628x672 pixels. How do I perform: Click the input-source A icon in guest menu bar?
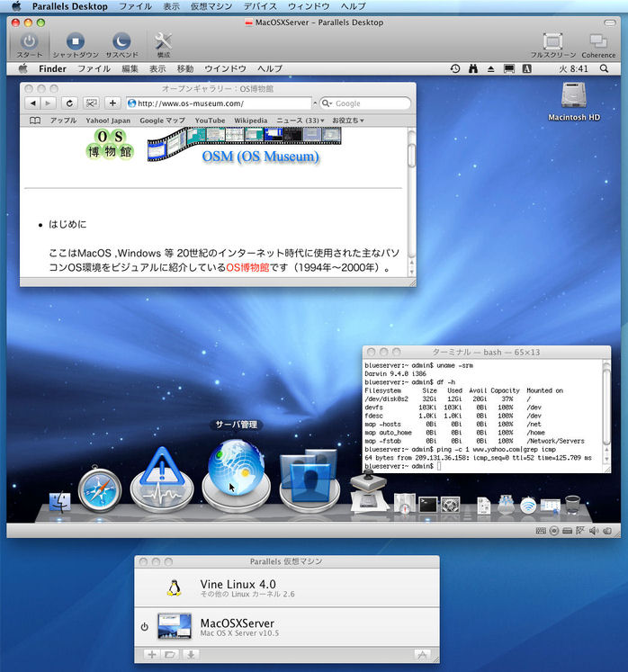527,68
